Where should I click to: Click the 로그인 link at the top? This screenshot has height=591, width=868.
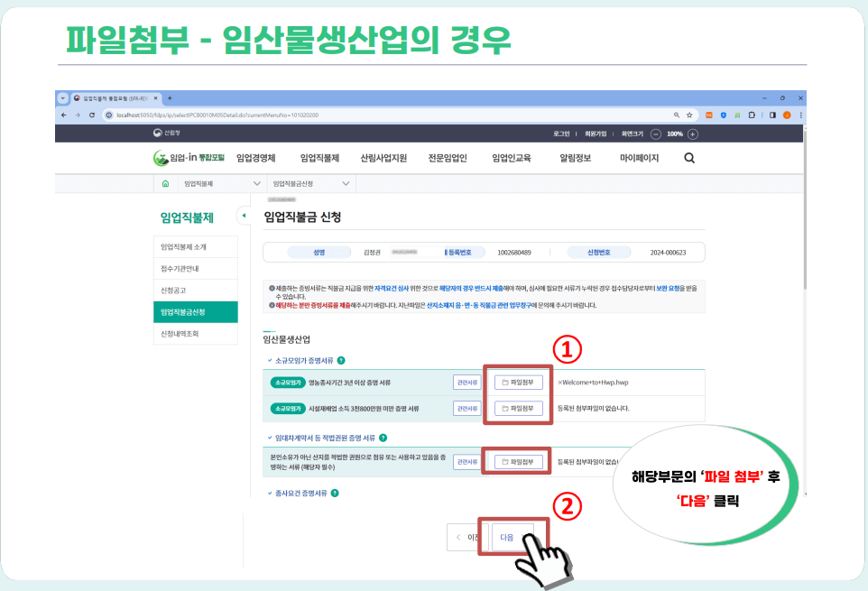pos(563,132)
